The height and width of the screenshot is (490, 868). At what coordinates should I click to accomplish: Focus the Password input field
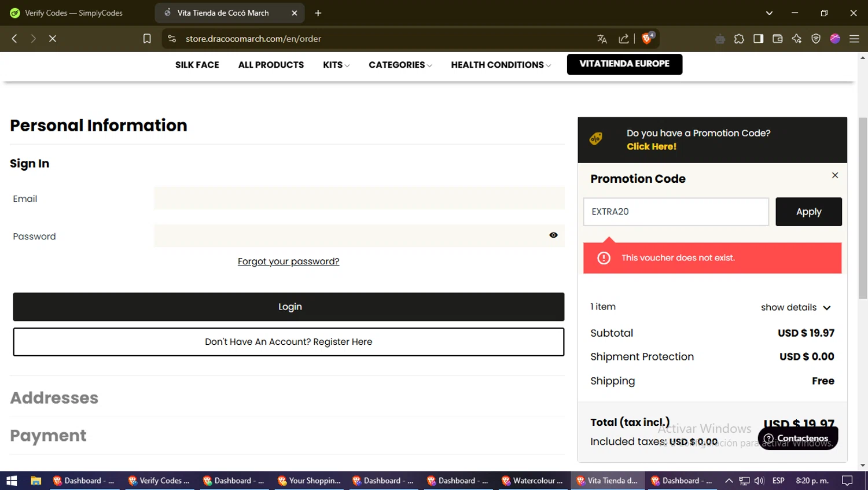[x=359, y=235]
